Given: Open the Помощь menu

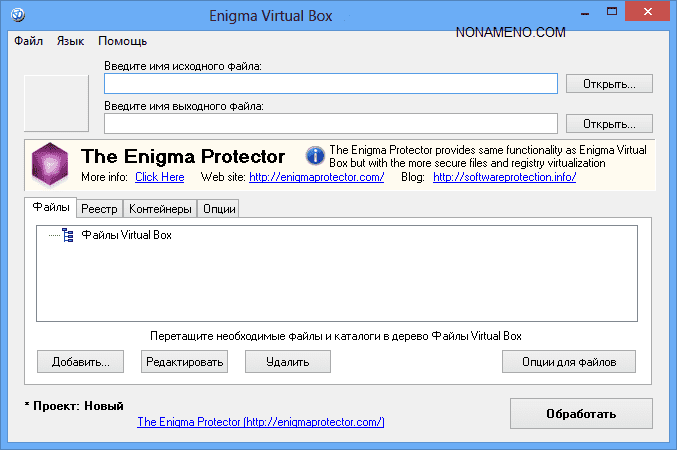Looking at the screenshot, I should pyautogui.click(x=122, y=41).
